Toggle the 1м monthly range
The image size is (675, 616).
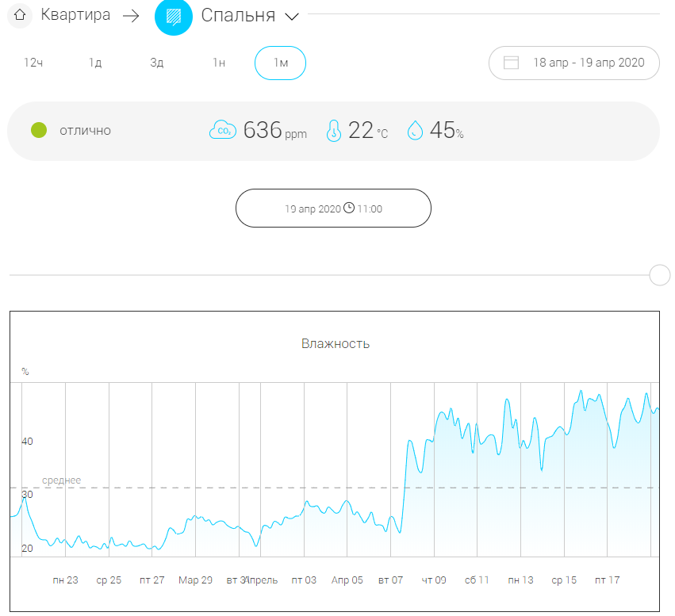point(280,63)
